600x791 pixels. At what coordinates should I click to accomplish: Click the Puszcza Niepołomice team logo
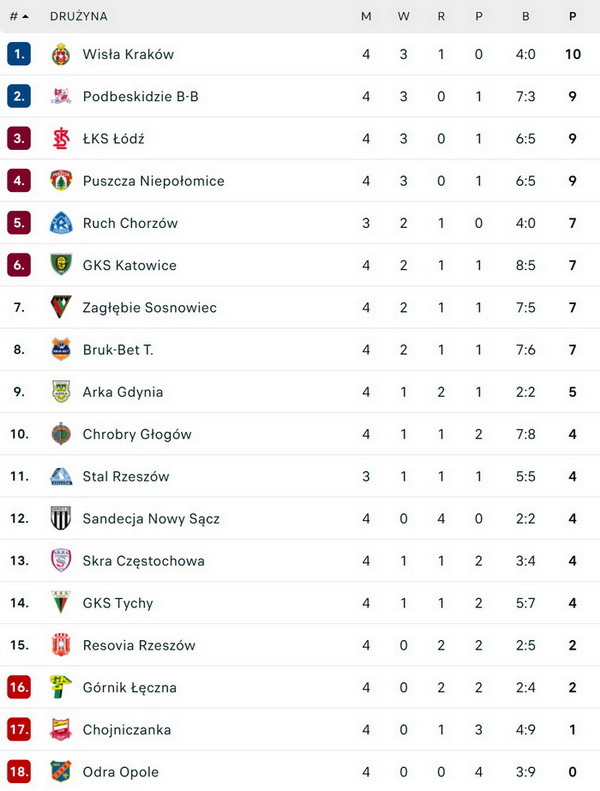[x=61, y=181]
